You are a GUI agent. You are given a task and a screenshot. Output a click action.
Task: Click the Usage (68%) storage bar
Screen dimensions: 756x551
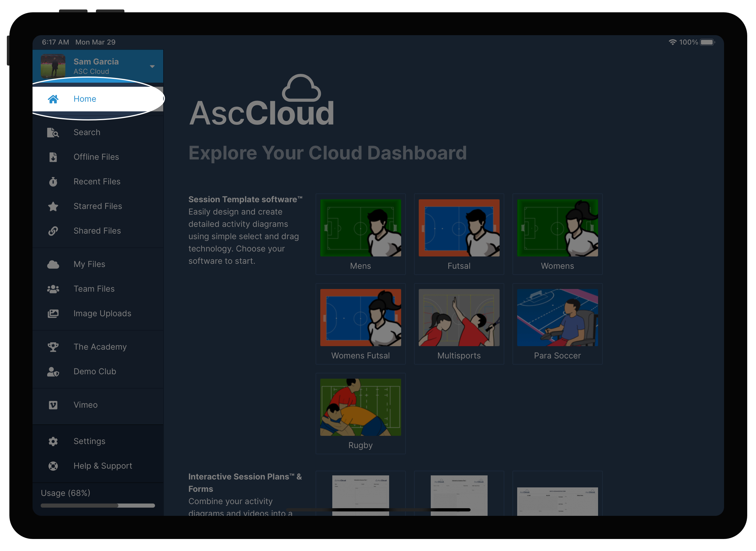pos(98,506)
